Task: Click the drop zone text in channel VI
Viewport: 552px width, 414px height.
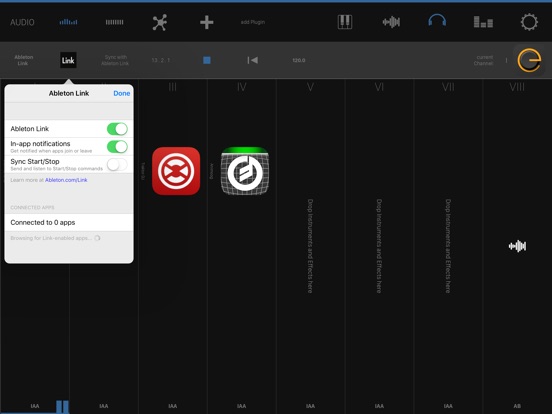Action: 379,246
